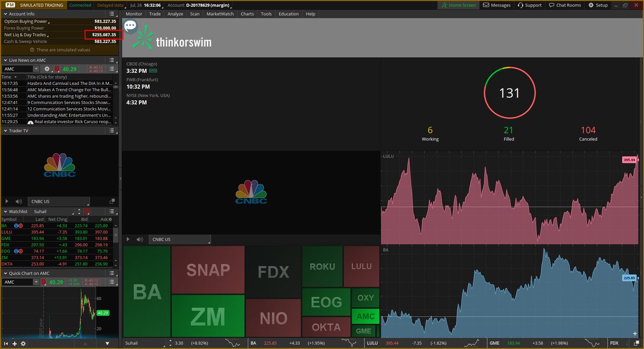Collapse the Watchlist section
Image resolution: width=644 pixels, height=349 pixels.
[5, 211]
